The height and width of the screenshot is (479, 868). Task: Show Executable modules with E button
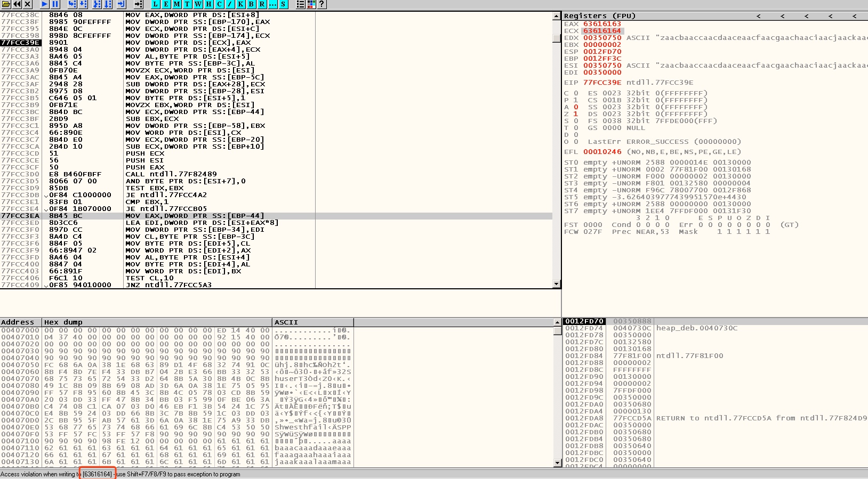tap(166, 4)
